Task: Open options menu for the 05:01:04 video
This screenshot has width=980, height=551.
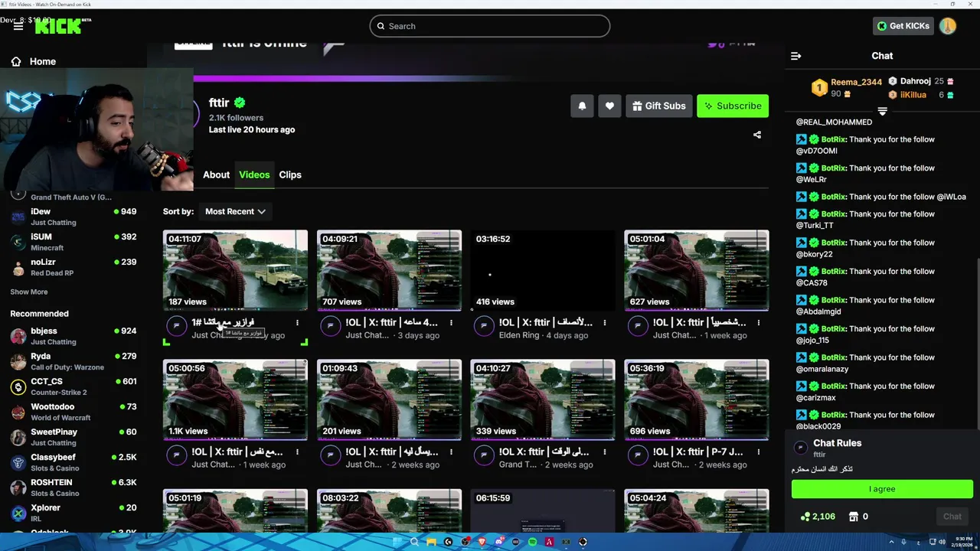Action: tap(759, 323)
